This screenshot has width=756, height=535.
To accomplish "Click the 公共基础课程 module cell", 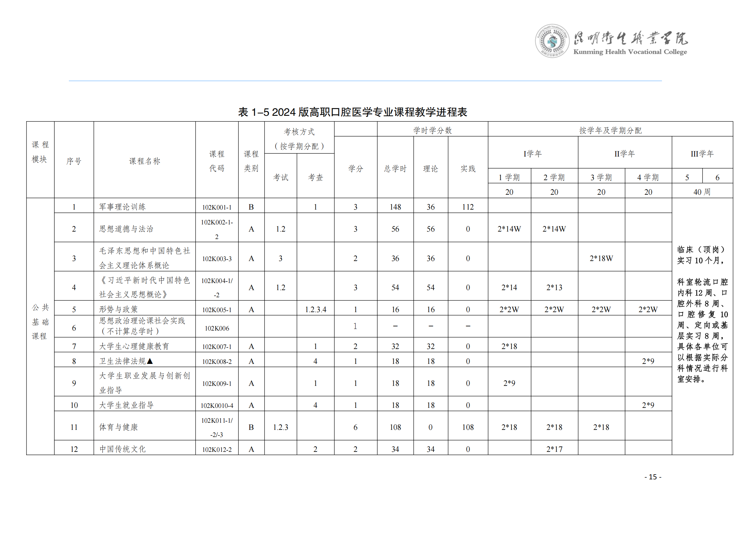I will coord(40,322).
